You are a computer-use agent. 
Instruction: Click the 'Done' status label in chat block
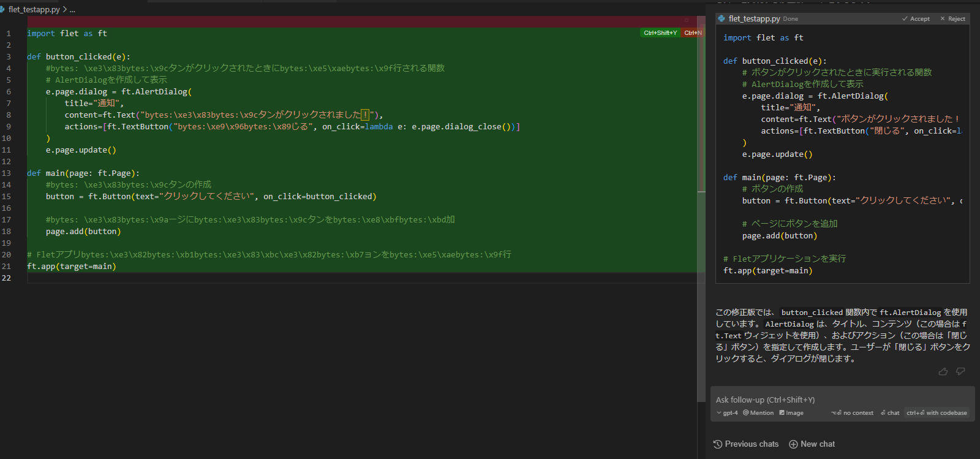791,19
